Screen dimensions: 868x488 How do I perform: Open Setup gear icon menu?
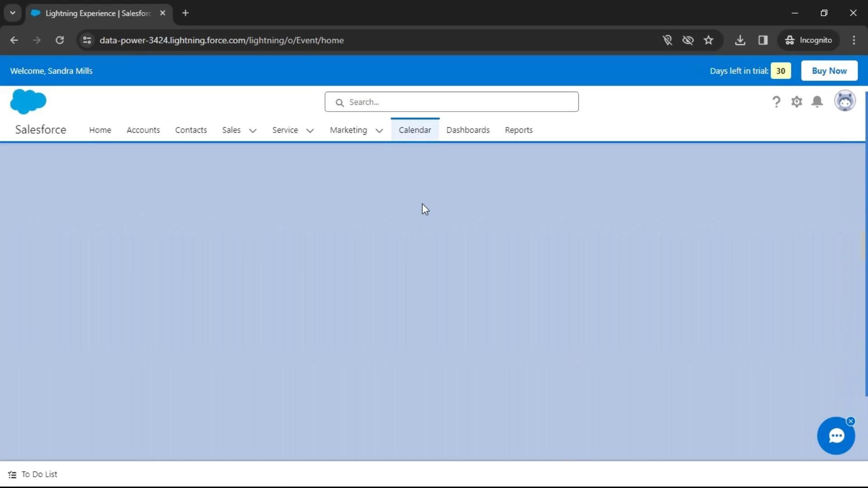click(797, 102)
